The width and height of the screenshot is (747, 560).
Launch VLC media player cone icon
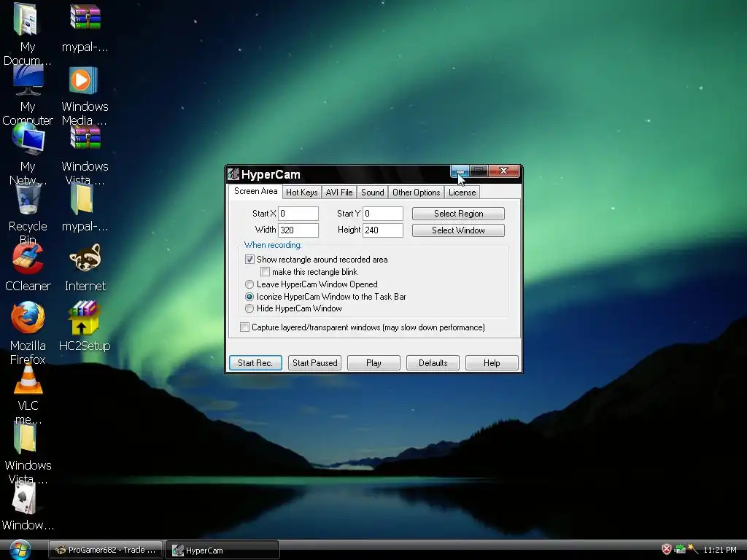click(x=28, y=379)
